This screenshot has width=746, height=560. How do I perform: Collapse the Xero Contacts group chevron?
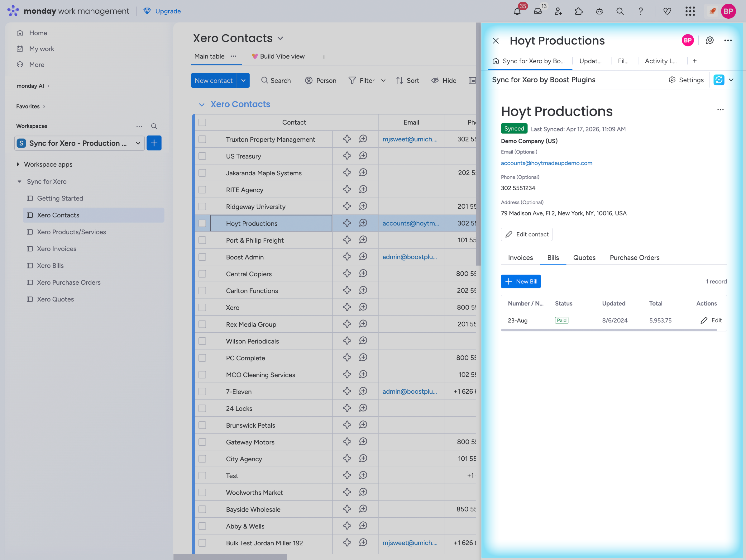point(202,105)
